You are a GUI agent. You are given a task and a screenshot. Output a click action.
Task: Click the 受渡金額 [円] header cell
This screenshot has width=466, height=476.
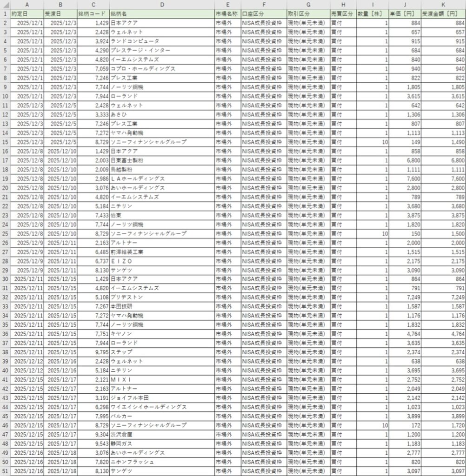point(443,14)
